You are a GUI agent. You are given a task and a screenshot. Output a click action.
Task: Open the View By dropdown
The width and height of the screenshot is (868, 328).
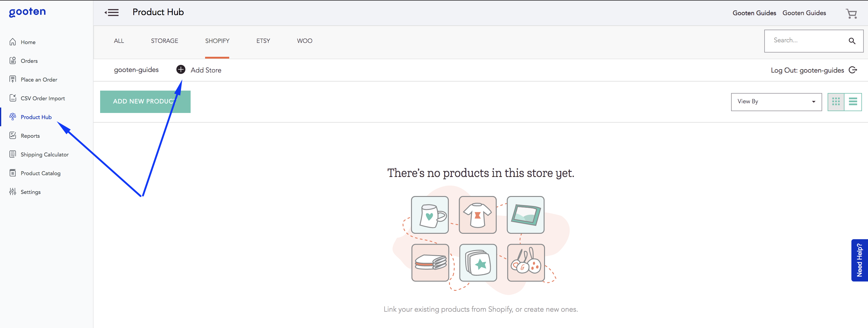point(776,101)
